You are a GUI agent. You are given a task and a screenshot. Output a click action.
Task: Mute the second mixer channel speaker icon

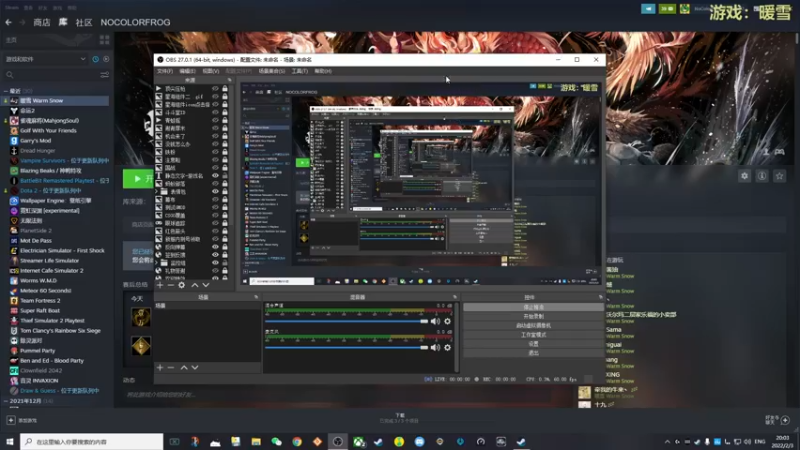point(435,347)
